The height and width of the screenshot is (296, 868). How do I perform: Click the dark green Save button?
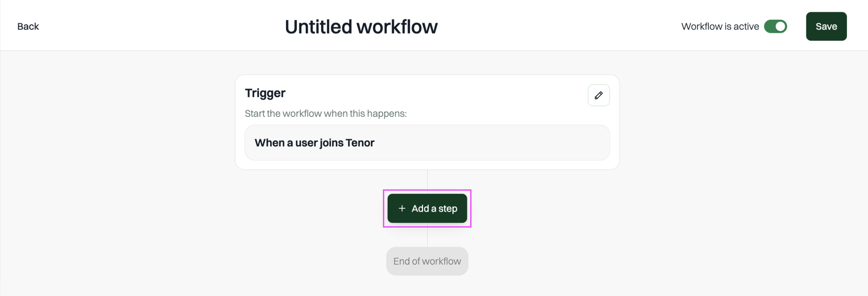click(826, 26)
